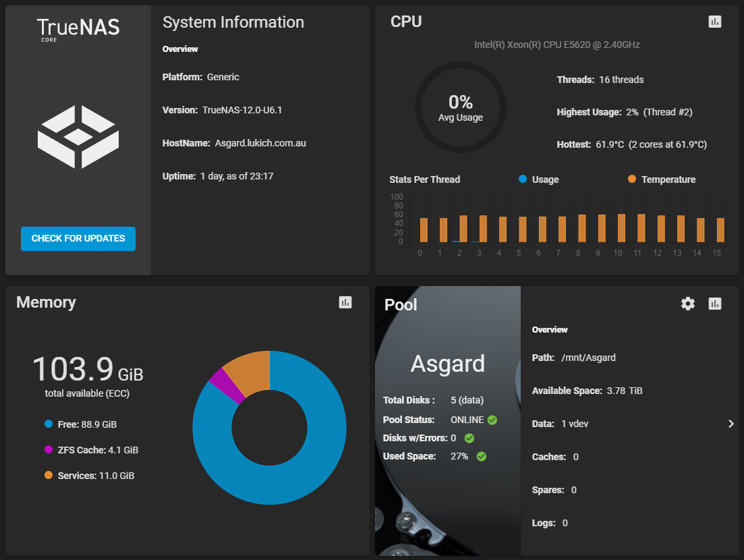This screenshot has width=744, height=560.
Task: Click the 0% Avg Usage gauge
Action: 461,108
